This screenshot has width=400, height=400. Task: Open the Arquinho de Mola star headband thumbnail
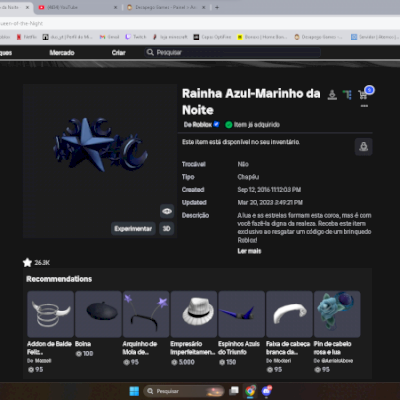146,314
